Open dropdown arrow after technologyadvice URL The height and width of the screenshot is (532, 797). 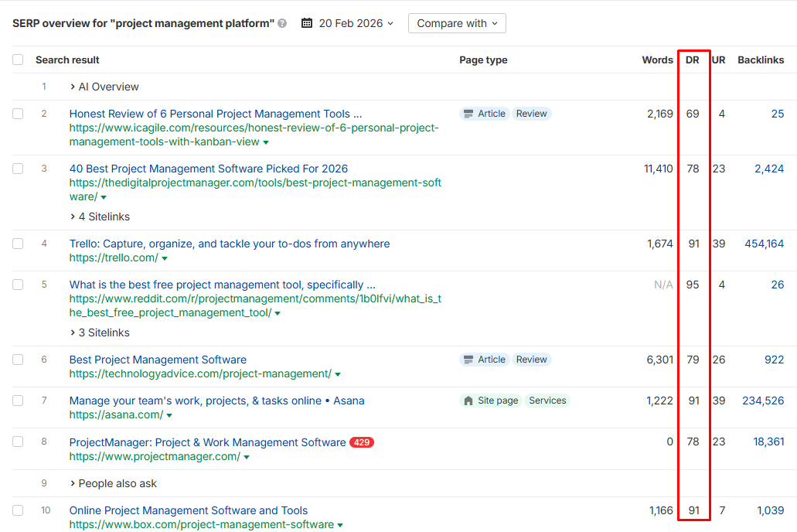(x=338, y=374)
